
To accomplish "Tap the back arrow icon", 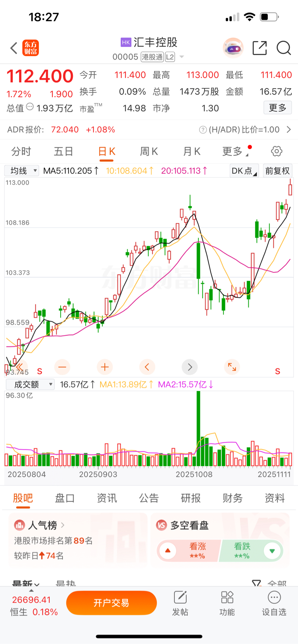I will click(14, 48).
